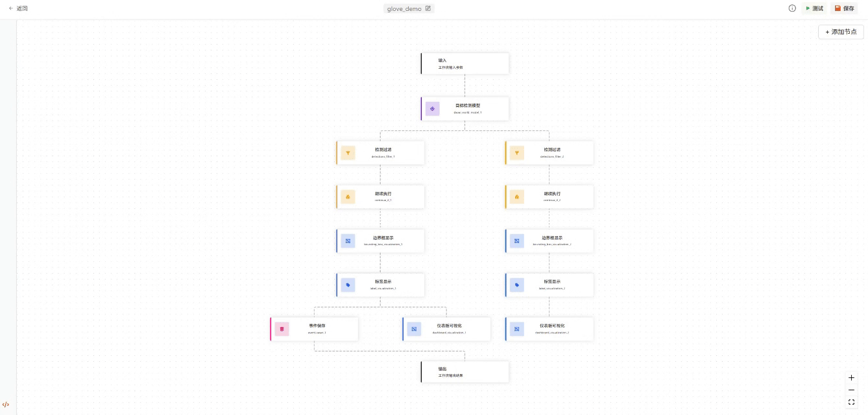The height and width of the screenshot is (415, 868).
Task: Click the tag icon on label_visualization_2
Action: 517,285
